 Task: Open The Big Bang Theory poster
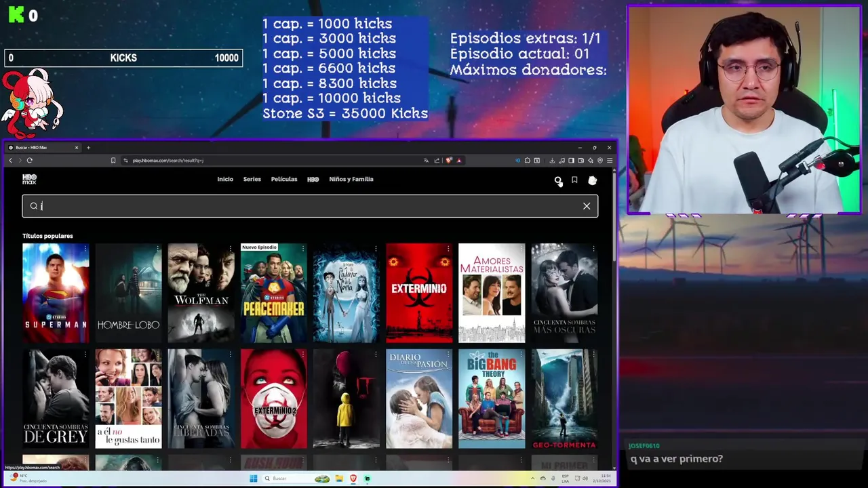pos(492,399)
